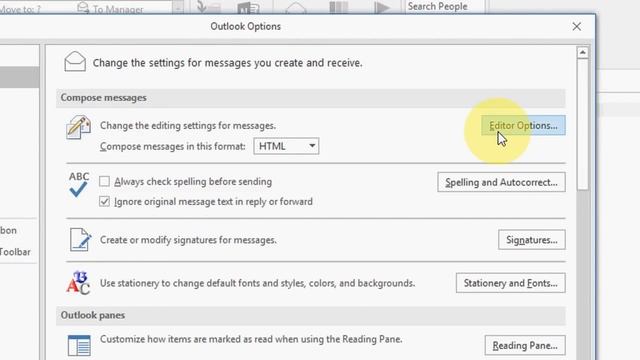Open Stationery and Fonts settings
The height and width of the screenshot is (360, 640).
510,283
